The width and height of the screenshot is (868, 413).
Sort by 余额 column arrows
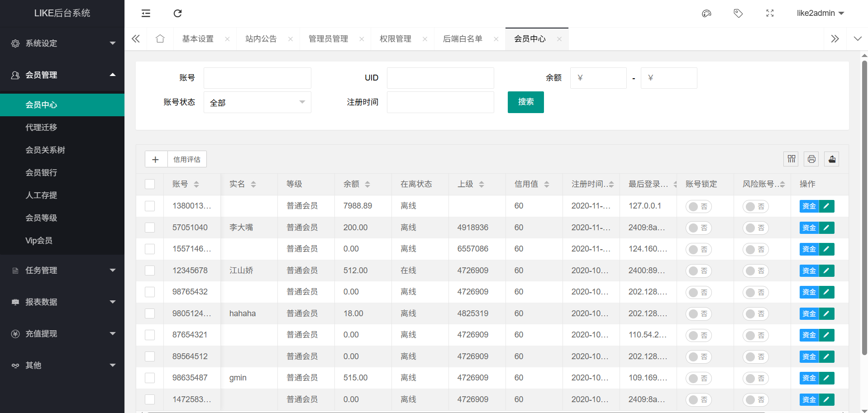coord(367,184)
